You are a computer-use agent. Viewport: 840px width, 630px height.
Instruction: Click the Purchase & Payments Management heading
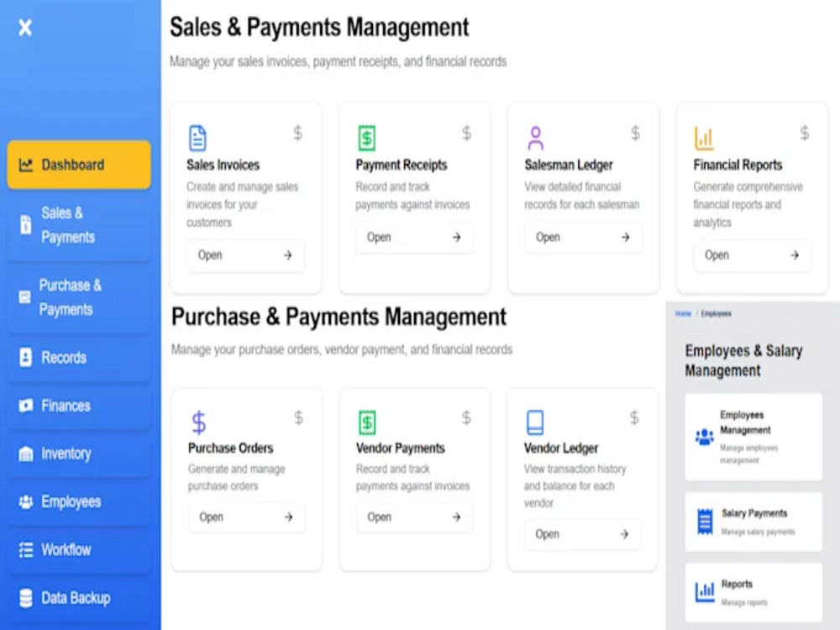pyautogui.click(x=339, y=317)
